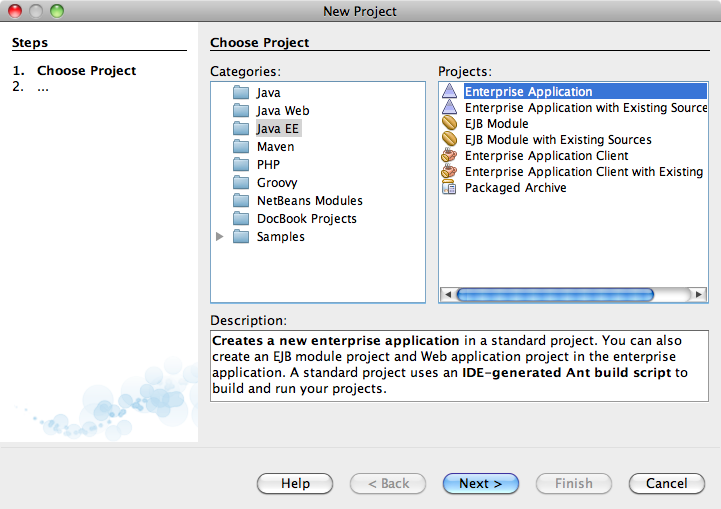Click the Packaged Archive icon
The image size is (721, 509).
coord(449,188)
